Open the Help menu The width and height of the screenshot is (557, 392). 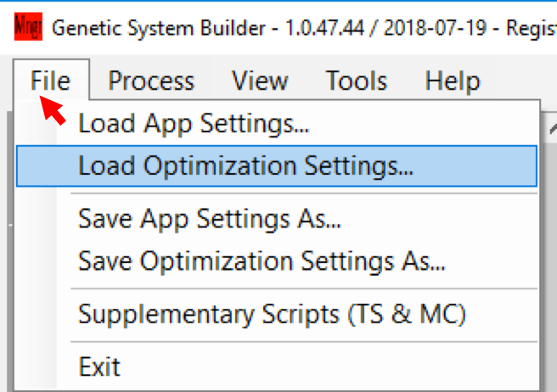point(453,81)
